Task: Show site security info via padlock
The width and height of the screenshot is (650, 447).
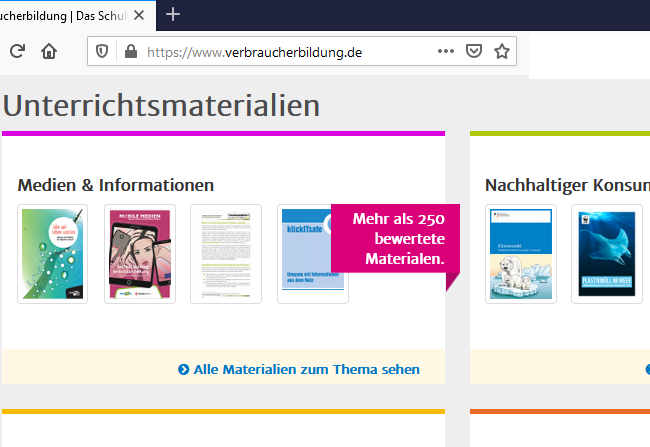Action: pos(129,52)
